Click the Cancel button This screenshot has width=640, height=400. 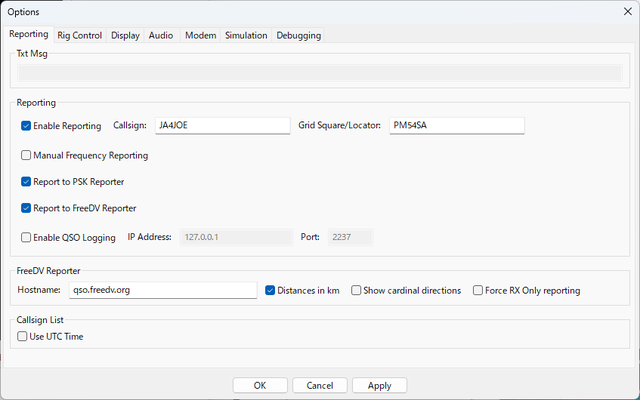(320, 385)
